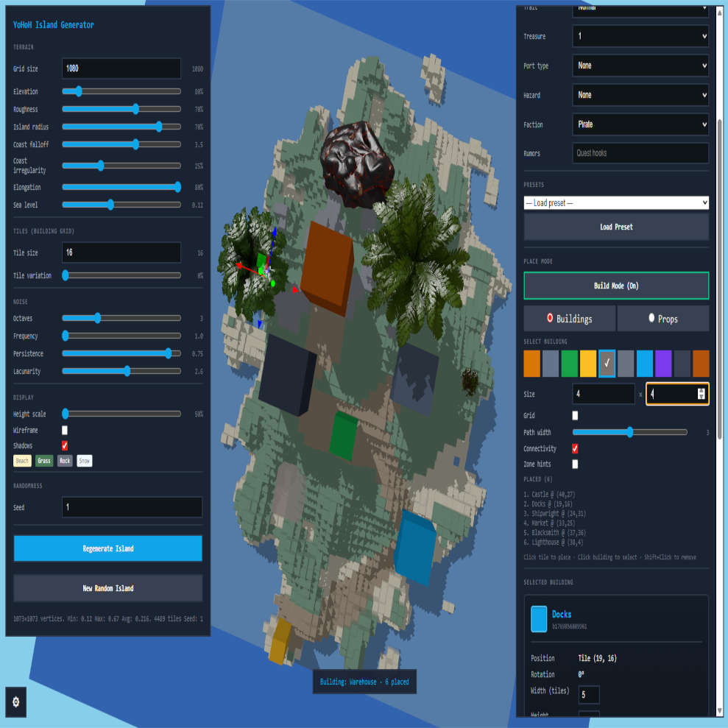Viewport: 728px width, 728px height.
Task: Click the Docks thumbnail in Selected Building
Action: tap(540, 618)
